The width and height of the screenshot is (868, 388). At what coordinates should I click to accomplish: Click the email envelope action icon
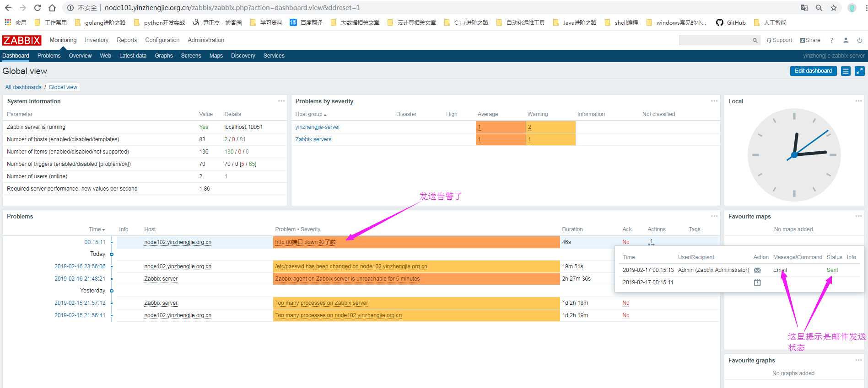tap(757, 270)
